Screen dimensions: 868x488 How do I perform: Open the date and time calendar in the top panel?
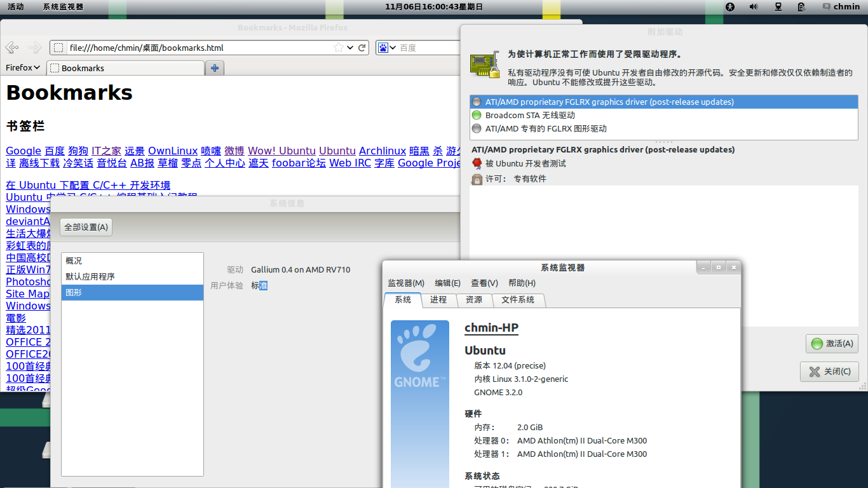(434, 6)
